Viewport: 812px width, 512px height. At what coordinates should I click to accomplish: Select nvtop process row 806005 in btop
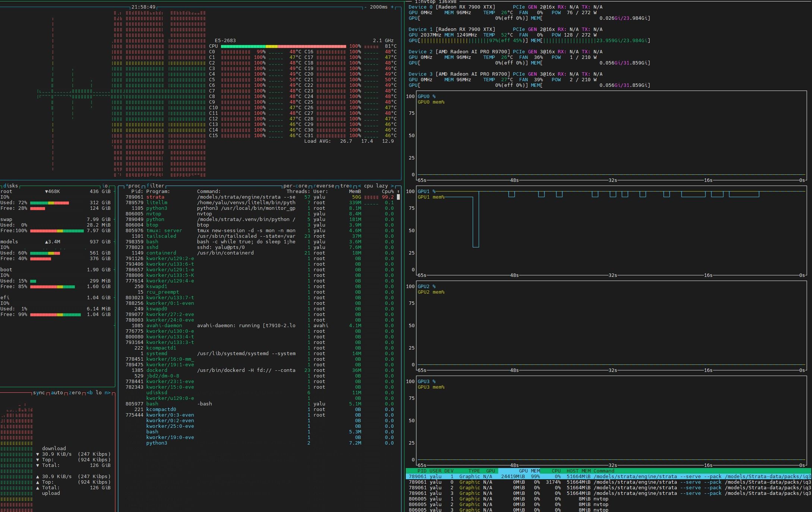(x=259, y=214)
